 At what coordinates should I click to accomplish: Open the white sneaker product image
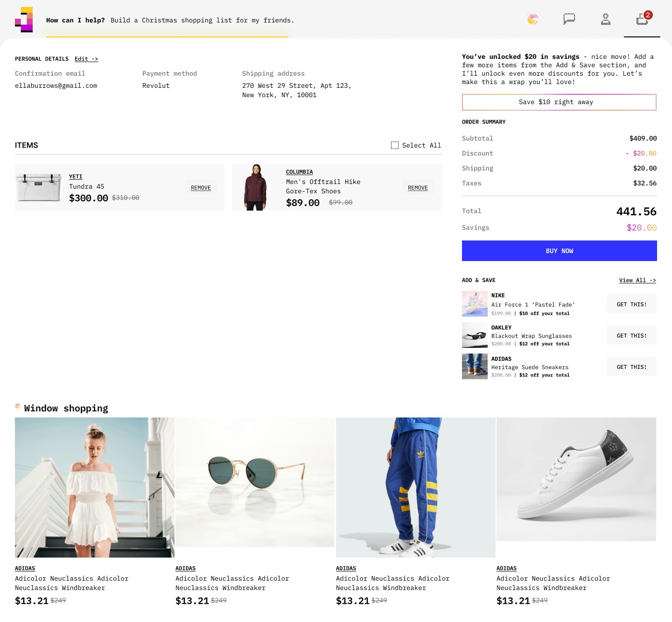576,479
